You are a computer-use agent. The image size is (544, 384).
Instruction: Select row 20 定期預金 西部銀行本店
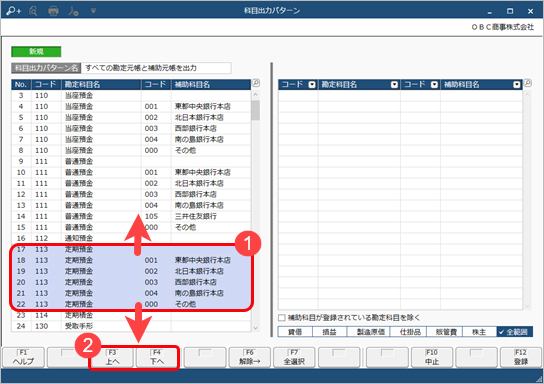[x=131, y=282]
